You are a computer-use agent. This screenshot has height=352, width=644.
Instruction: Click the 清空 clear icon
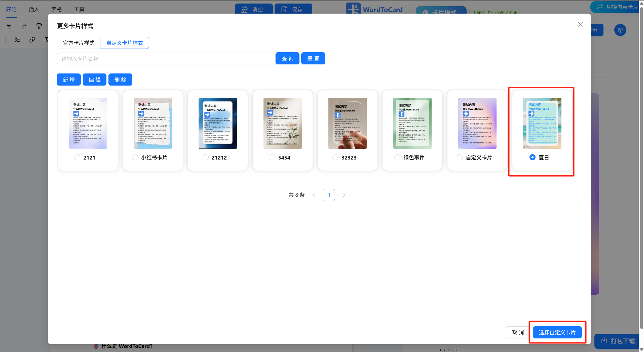[x=244, y=9]
